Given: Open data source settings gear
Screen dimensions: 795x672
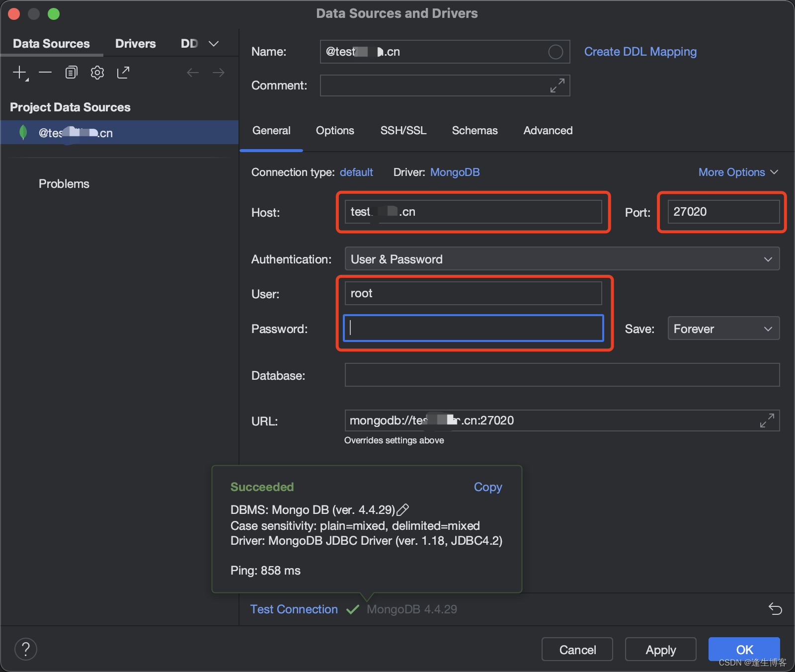Looking at the screenshot, I should point(97,72).
